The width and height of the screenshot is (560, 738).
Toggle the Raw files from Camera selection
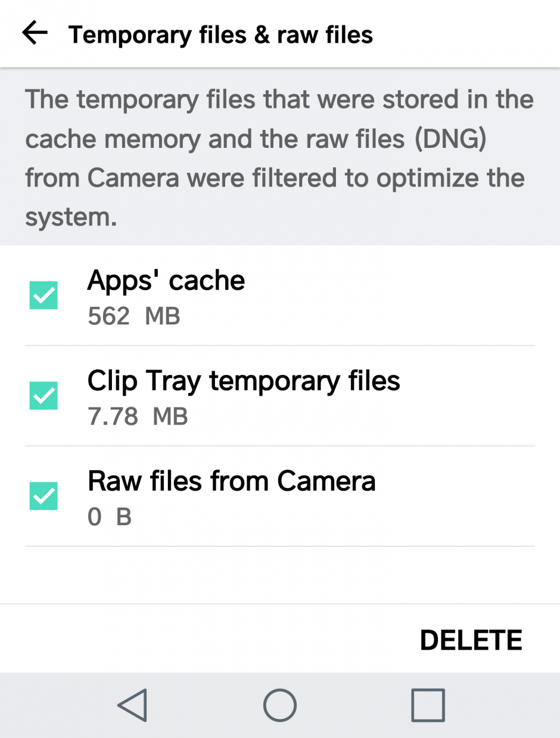point(43,495)
